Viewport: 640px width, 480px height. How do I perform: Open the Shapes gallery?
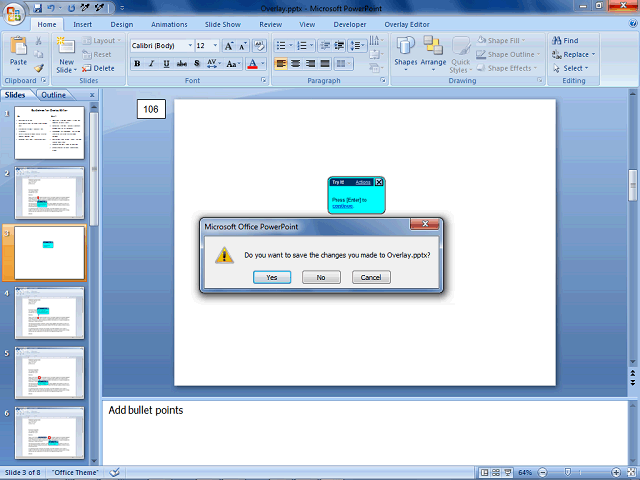pos(406,53)
